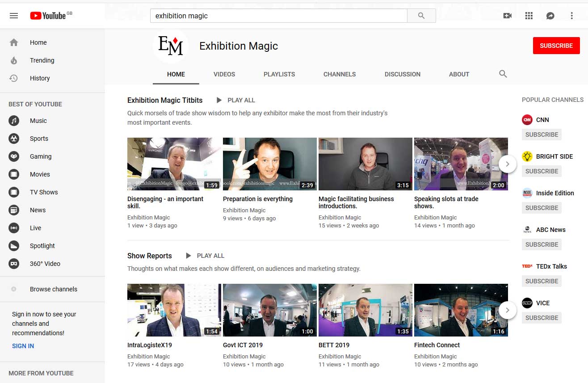The image size is (588, 383).
Task: Open the Playlists tab
Action: (x=279, y=74)
